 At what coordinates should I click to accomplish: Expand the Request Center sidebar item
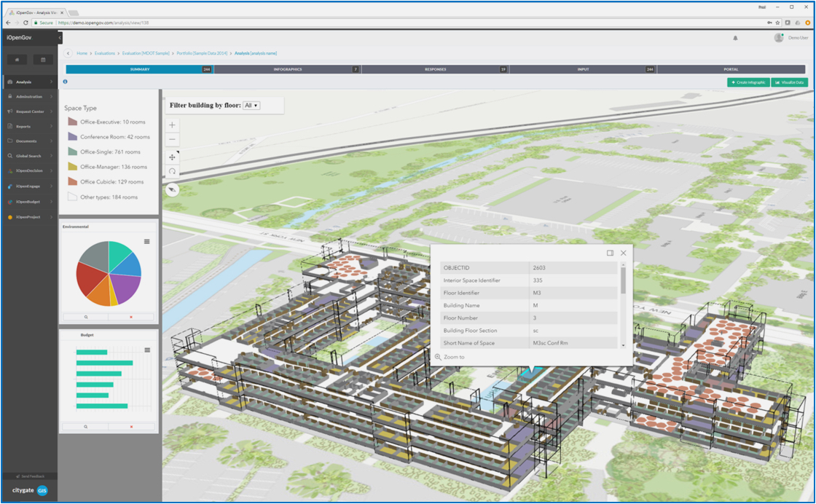[30, 111]
